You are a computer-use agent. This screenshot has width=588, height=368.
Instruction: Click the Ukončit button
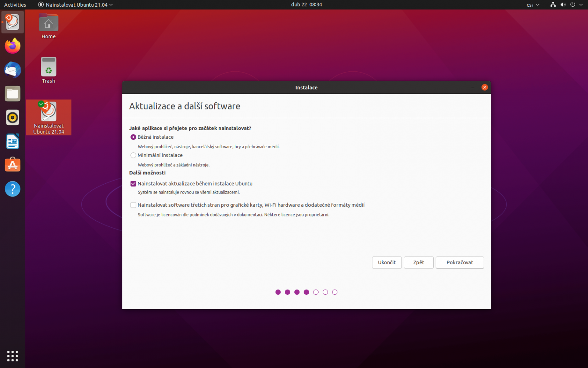pos(387,262)
